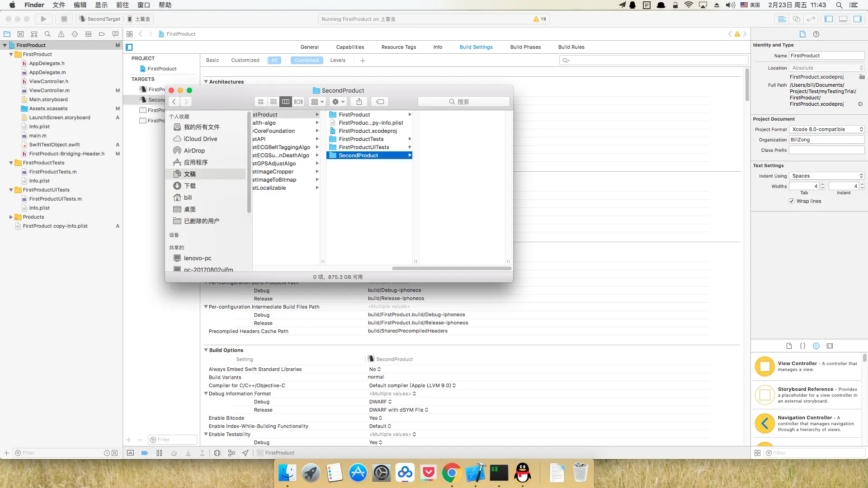The image size is (868, 488).
Task: Click the Organization text field
Action: pyautogui.click(x=826, y=140)
